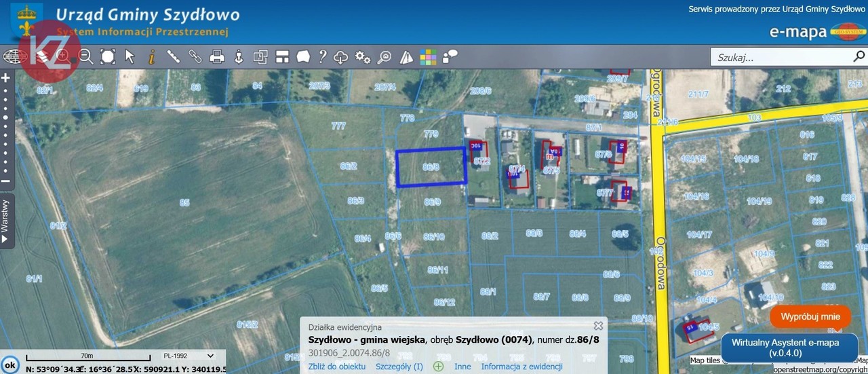The width and height of the screenshot is (868, 374).
Task: Click parcel label 86/11
Action: point(438,269)
